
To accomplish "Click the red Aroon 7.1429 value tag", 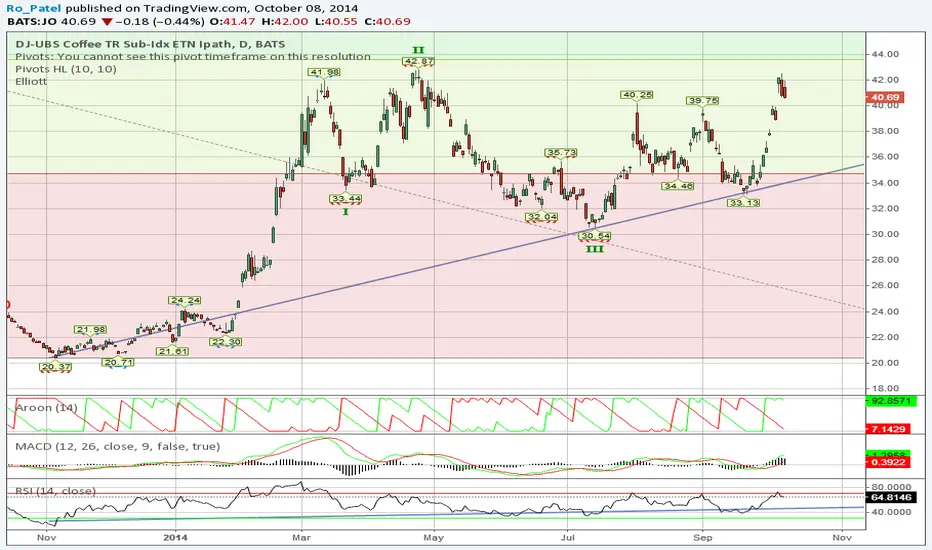I will click(x=889, y=429).
